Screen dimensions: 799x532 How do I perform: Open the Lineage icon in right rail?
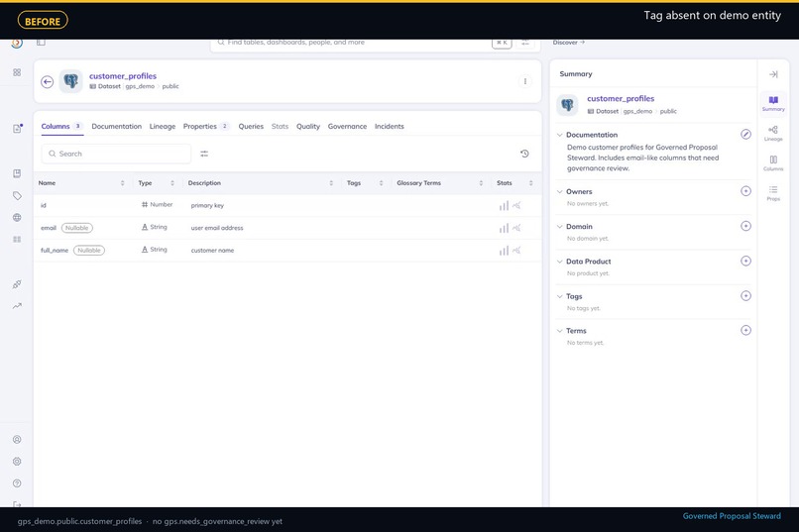(x=773, y=134)
